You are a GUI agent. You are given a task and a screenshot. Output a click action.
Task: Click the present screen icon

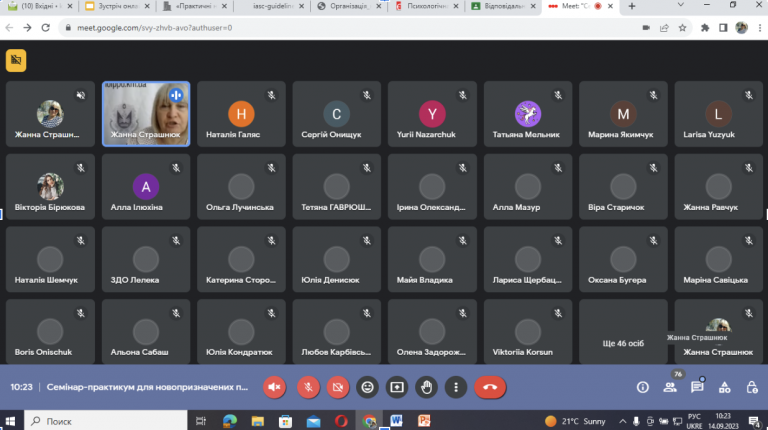397,387
